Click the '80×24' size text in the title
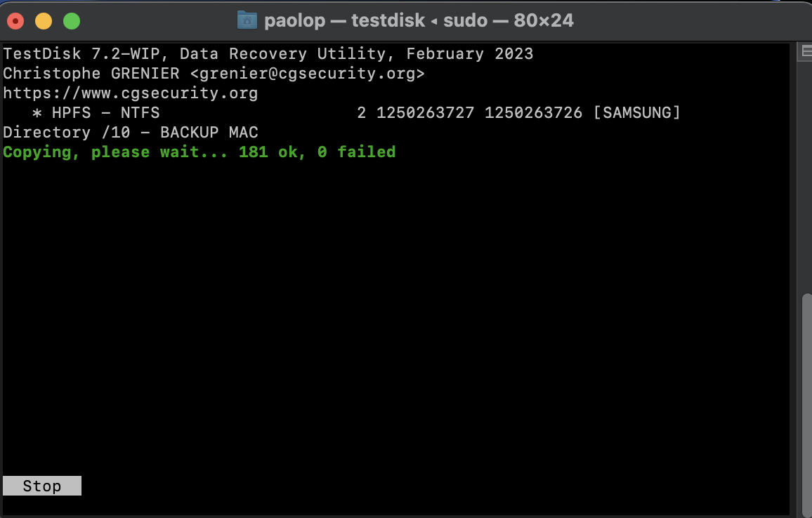 544,20
